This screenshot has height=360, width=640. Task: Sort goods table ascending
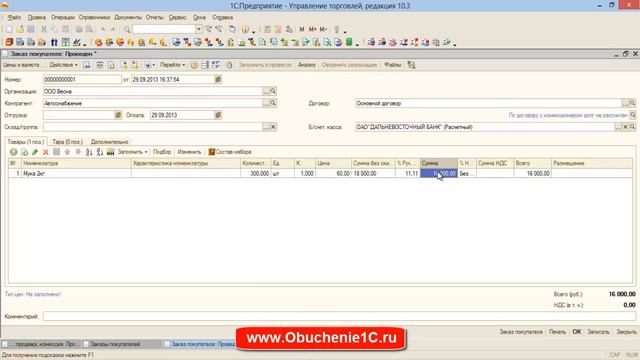(x=89, y=152)
